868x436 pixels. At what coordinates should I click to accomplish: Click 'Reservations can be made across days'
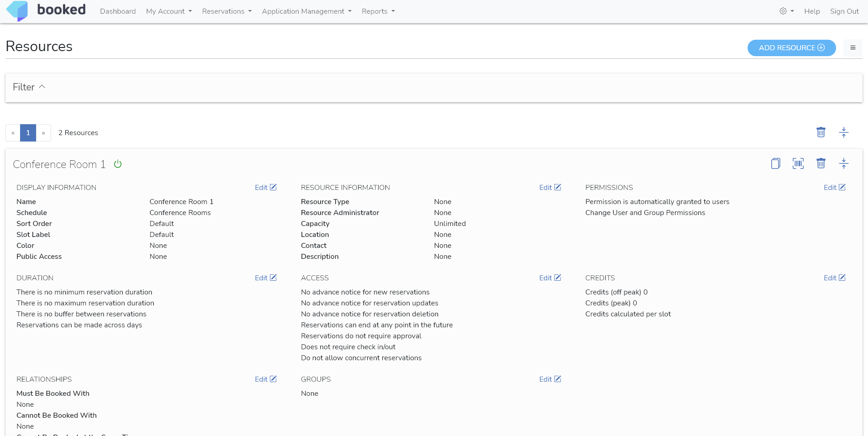(x=79, y=325)
